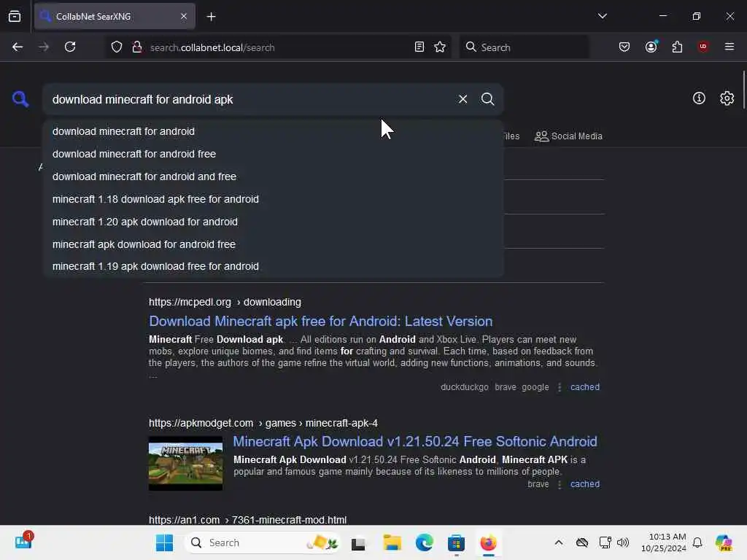747x560 pixels.
Task: Click the SearXNG magnifier logo
Action: click(x=20, y=99)
